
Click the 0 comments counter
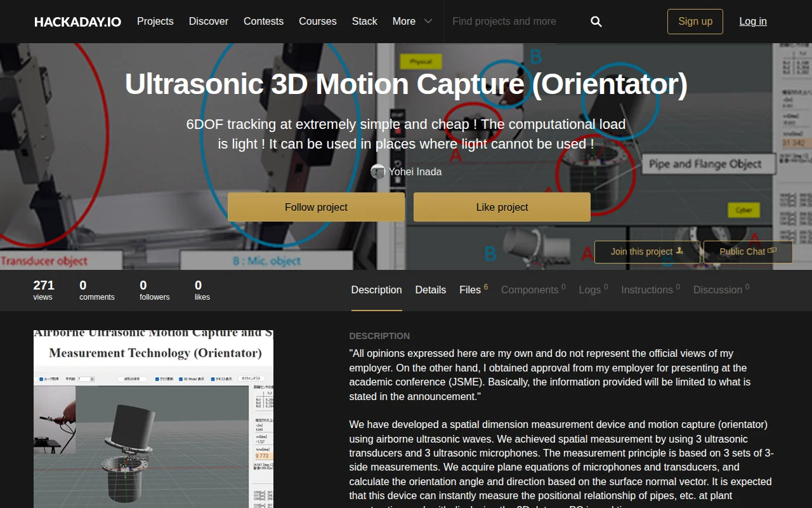pyautogui.click(x=97, y=290)
